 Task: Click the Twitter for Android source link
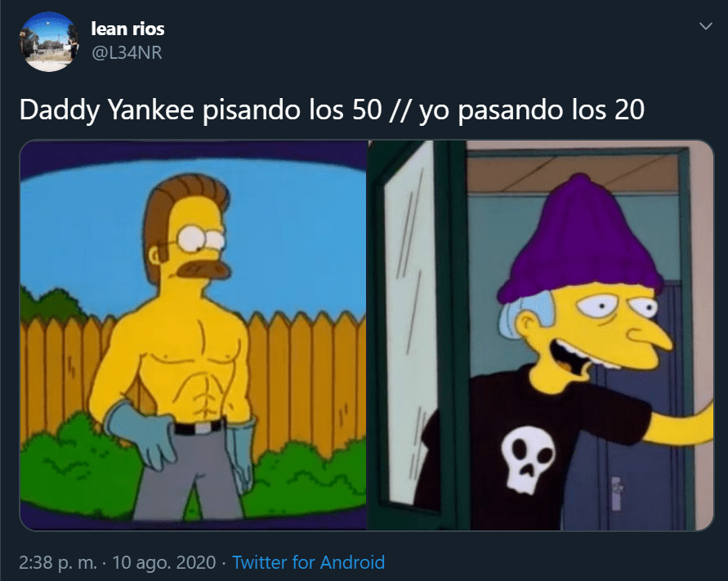pyautogui.click(x=308, y=562)
